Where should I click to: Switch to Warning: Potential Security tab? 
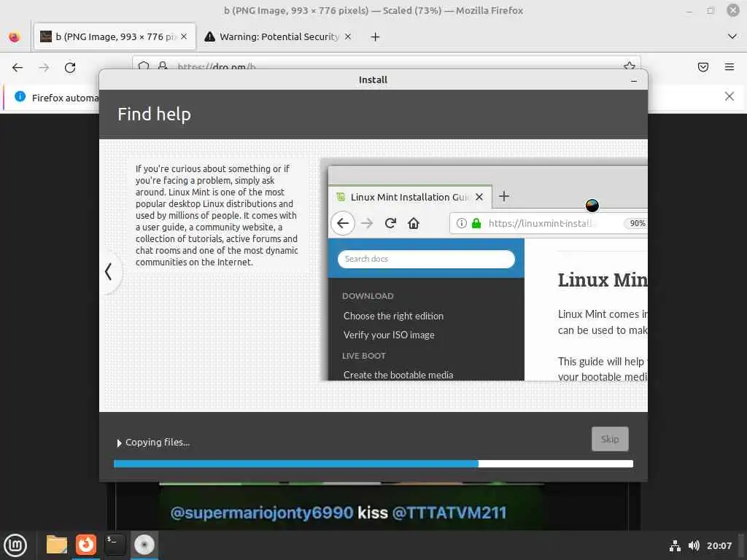pos(278,36)
